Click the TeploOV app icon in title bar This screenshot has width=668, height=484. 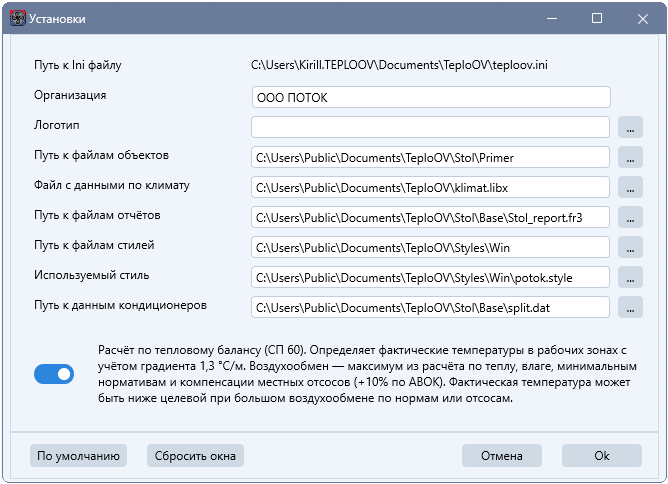[x=17, y=19]
